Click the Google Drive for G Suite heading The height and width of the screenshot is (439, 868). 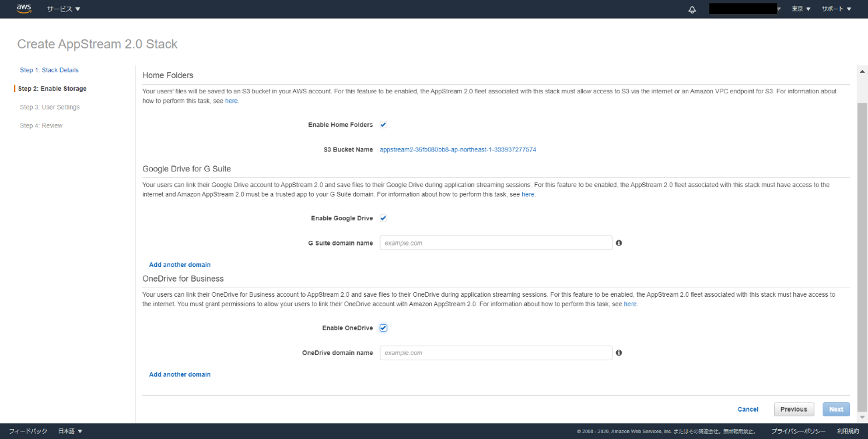pyautogui.click(x=187, y=169)
